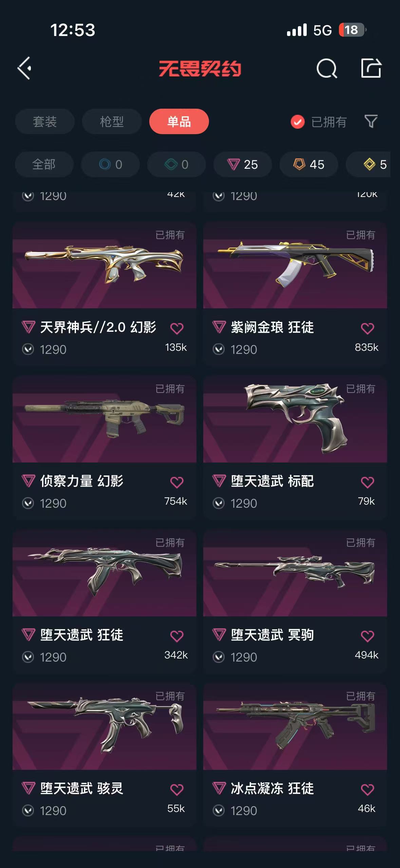The height and width of the screenshot is (868, 400).
Task: Tap heart on 堕天遗武 标配
Action: coord(367,482)
